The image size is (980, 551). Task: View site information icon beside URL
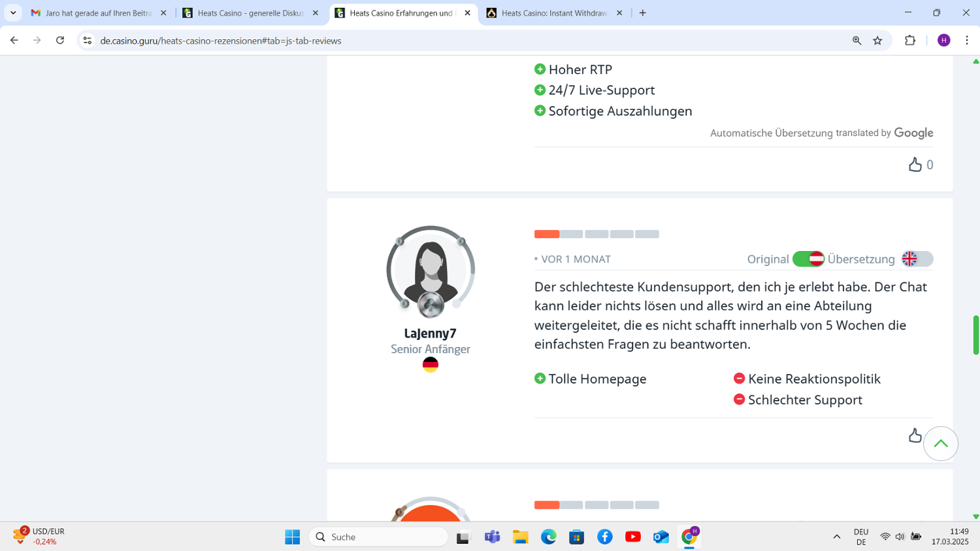click(87, 41)
